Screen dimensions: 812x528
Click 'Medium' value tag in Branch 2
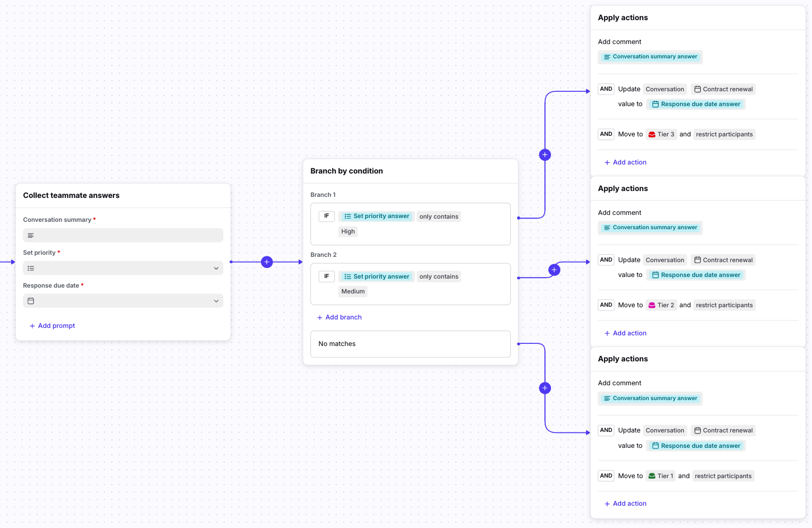[x=353, y=291]
